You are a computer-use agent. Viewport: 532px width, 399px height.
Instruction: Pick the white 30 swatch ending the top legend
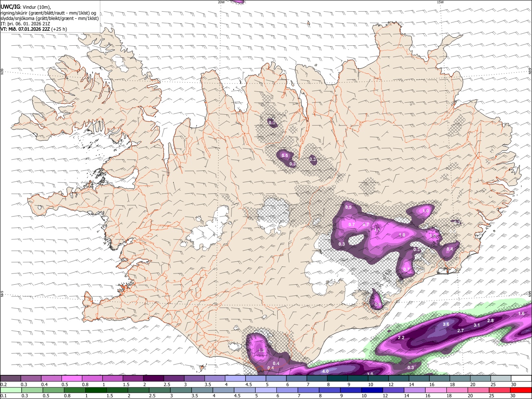point(521,379)
